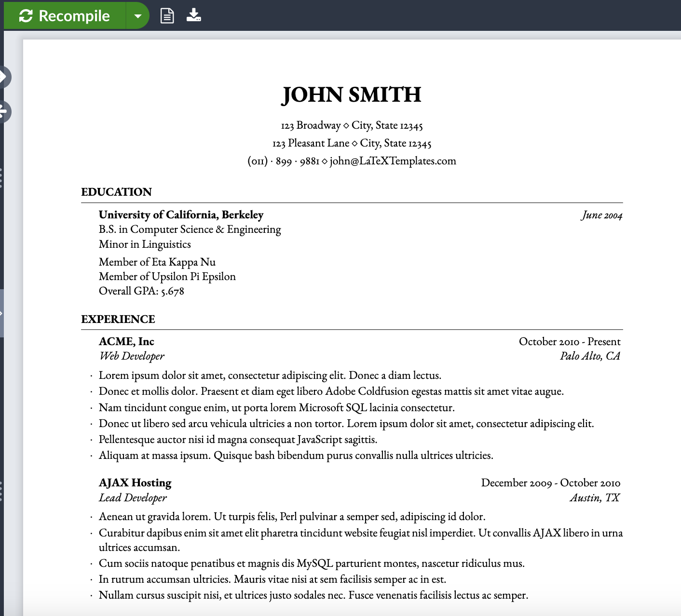
Task: Click the location 'Palo Alto, CA'
Action: pos(590,356)
